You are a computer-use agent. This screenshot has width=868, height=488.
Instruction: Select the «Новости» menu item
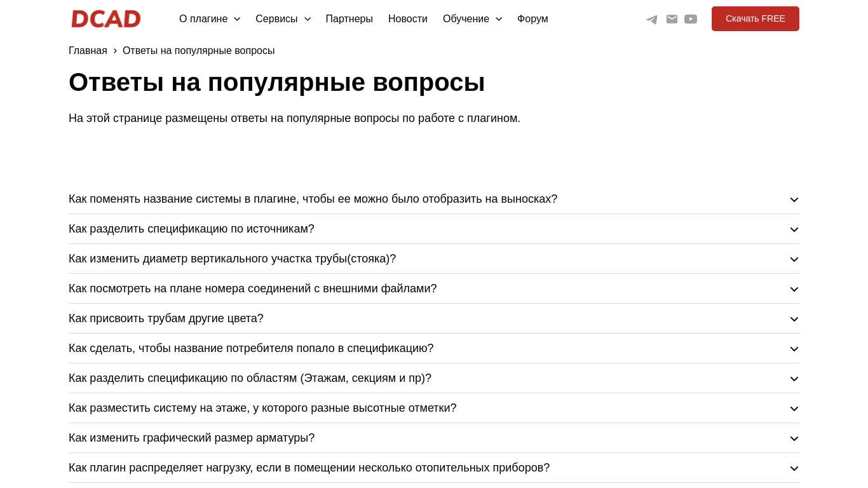pos(407,19)
